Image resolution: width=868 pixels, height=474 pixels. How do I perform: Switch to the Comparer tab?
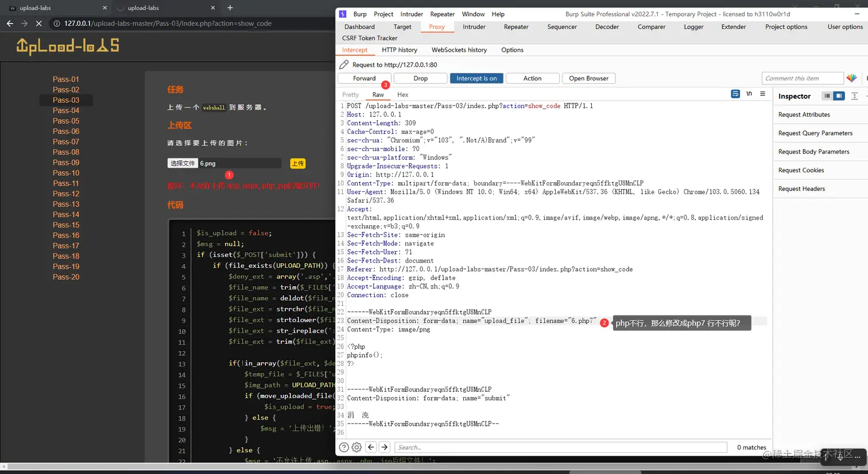(x=652, y=26)
